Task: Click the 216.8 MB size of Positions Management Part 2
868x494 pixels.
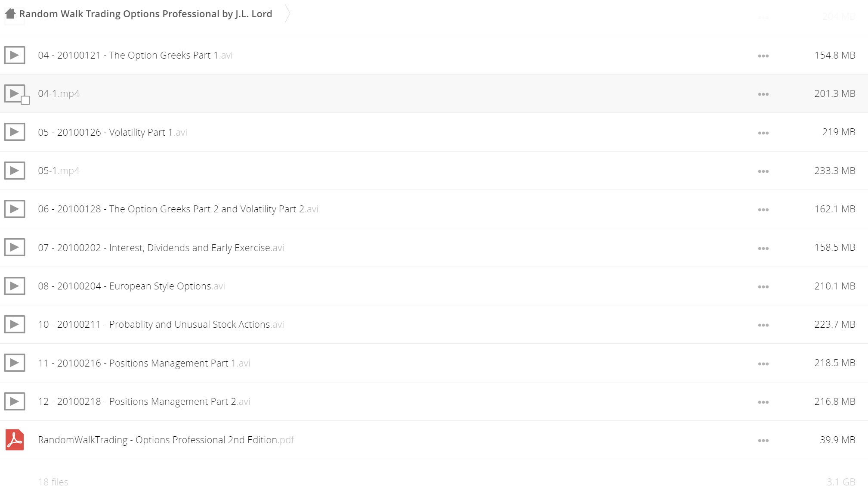Action: [x=834, y=401]
